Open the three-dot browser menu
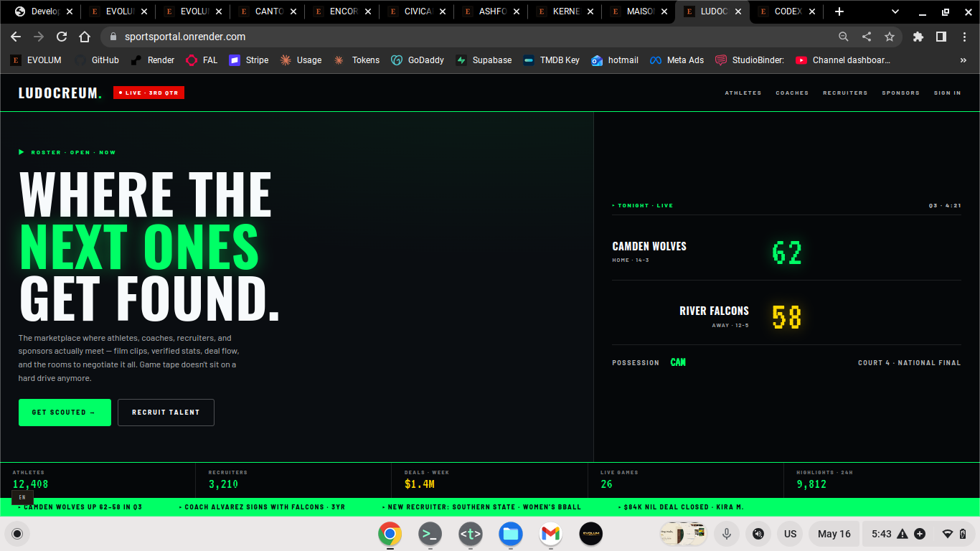This screenshot has width=980, height=551. pos(963,37)
